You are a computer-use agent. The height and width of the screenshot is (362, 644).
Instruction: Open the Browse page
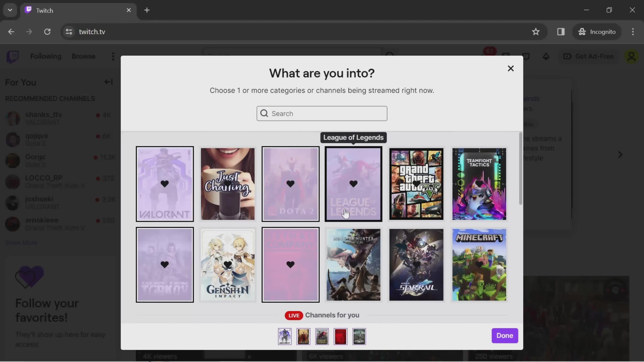coord(83,56)
